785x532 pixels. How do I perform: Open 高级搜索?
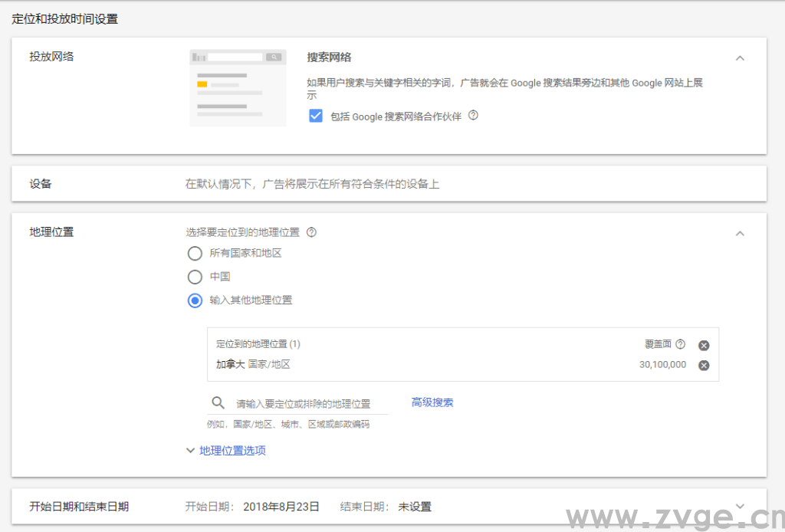click(x=432, y=401)
